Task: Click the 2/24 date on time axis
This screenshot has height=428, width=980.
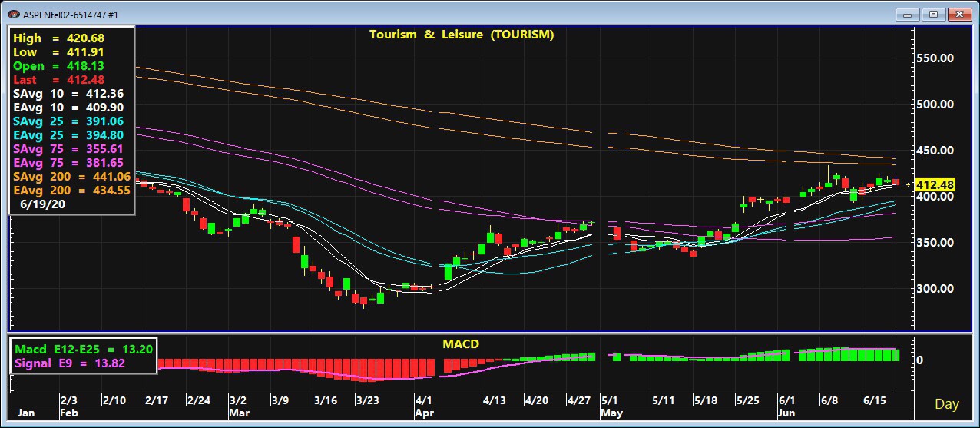Action: 198,401
